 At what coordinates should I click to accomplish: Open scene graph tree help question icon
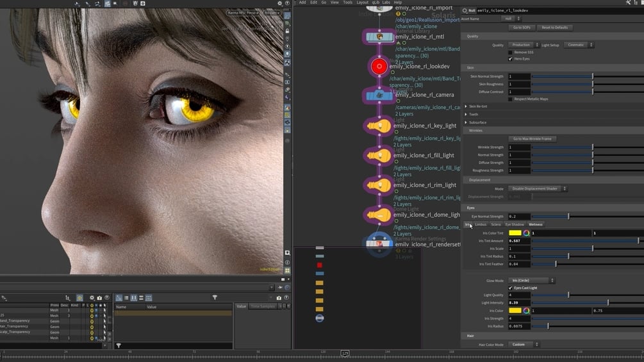107,298
